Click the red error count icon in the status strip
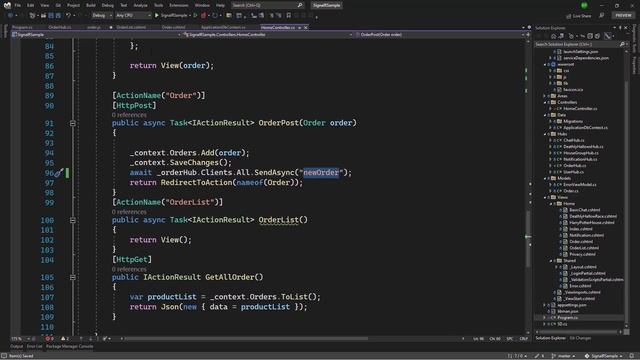The height and width of the screenshot is (360, 640). pos(47,339)
